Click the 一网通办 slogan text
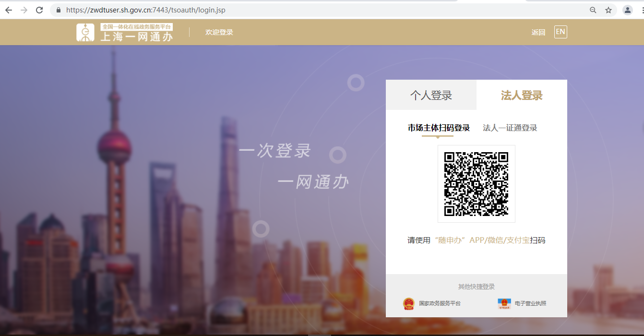Viewport: 644px width, 336px height. tap(313, 182)
